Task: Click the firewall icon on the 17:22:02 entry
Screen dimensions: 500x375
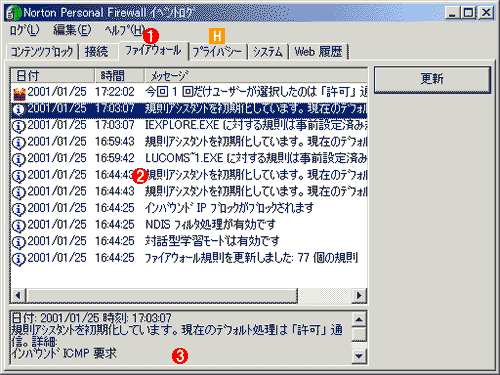Action: click(19, 93)
